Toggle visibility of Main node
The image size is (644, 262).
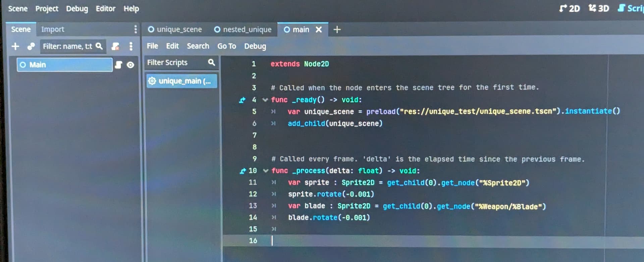pyautogui.click(x=130, y=65)
